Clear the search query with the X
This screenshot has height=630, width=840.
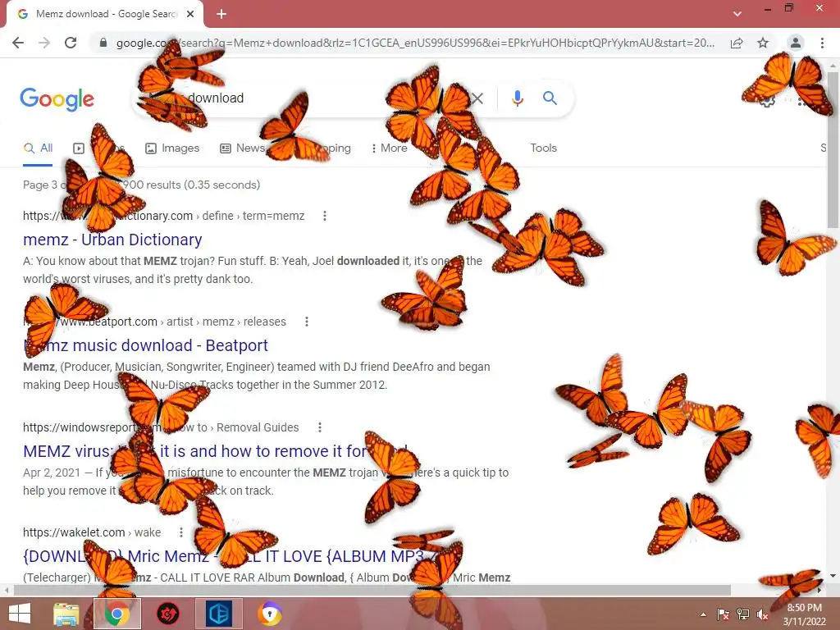point(477,98)
